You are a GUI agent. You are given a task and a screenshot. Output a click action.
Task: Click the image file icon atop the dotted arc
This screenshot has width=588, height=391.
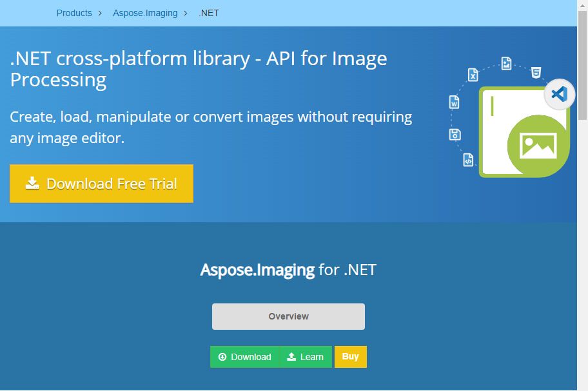coord(506,63)
